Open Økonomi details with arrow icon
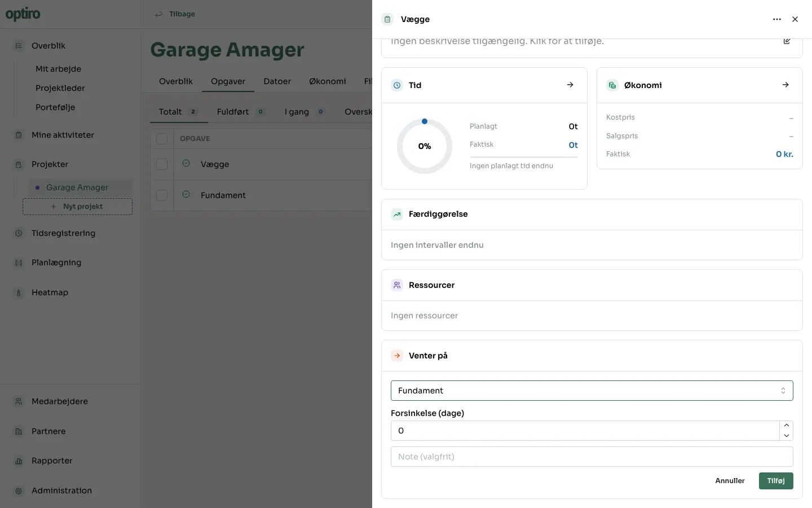Screen dimensions: 812x508 [x=785, y=85]
